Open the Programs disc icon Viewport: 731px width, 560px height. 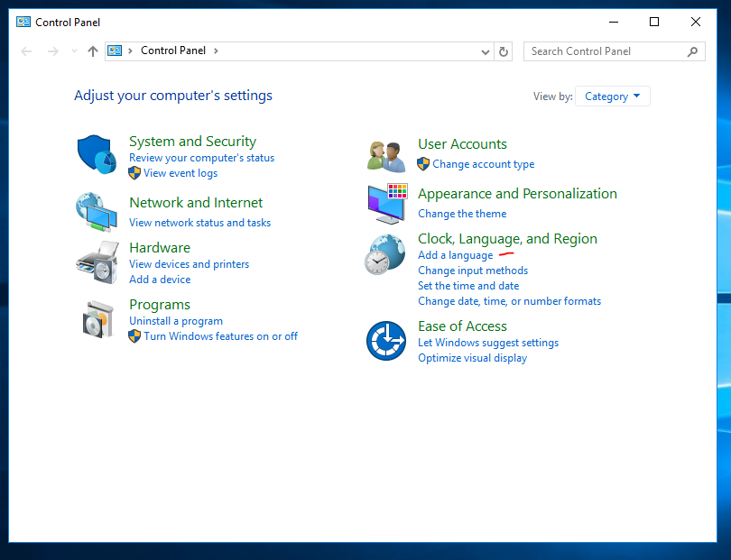tap(97, 319)
